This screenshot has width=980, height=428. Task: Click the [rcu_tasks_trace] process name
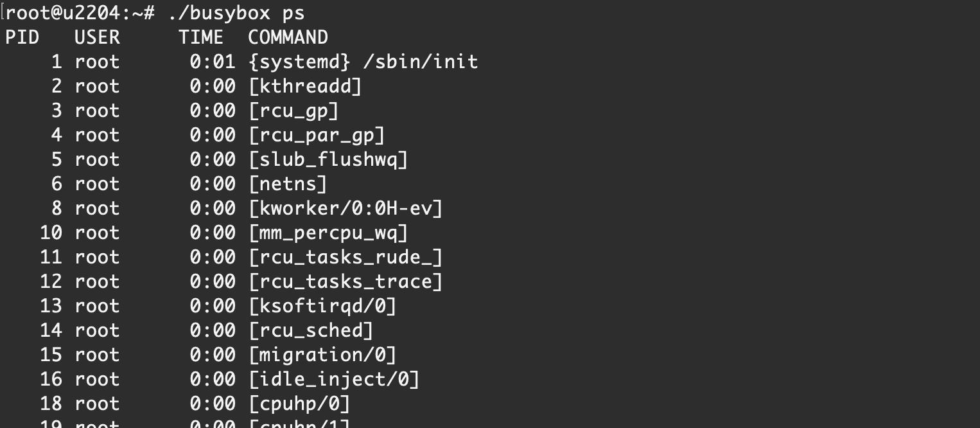(346, 281)
